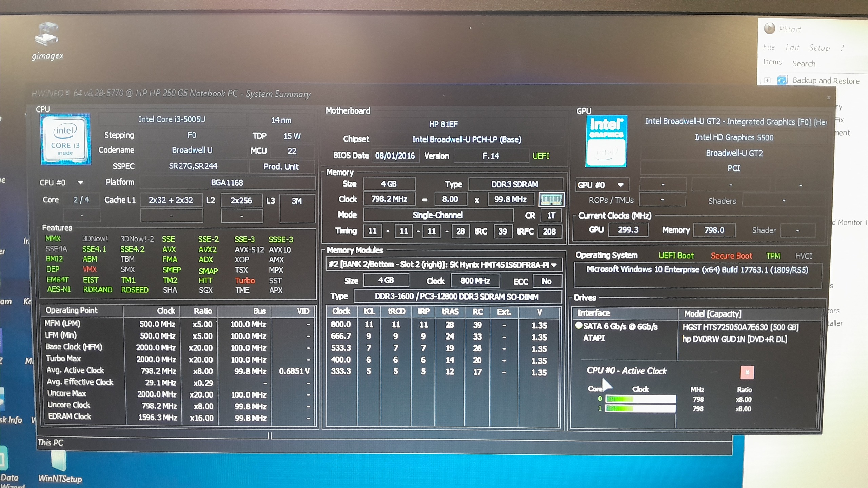Viewport: 868px width, 488px height.
Task: Click the Intel Core i3 CPU logo
Action: [66, 139]
